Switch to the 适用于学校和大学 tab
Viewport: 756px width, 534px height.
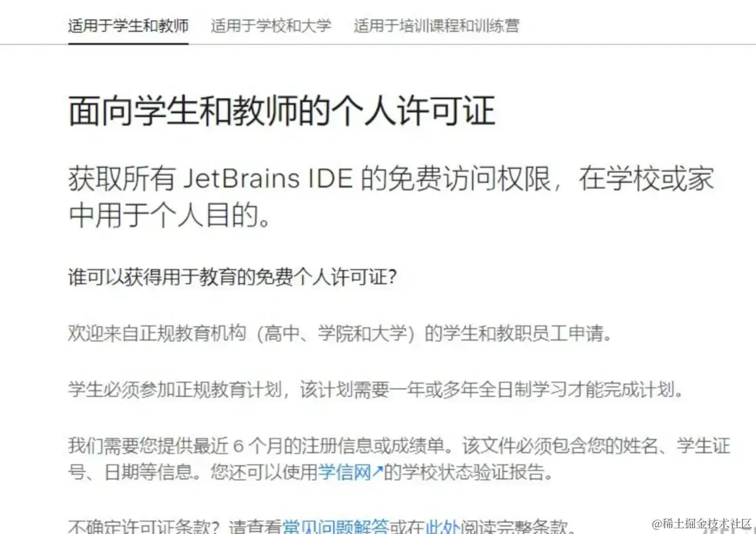point(271,26)
